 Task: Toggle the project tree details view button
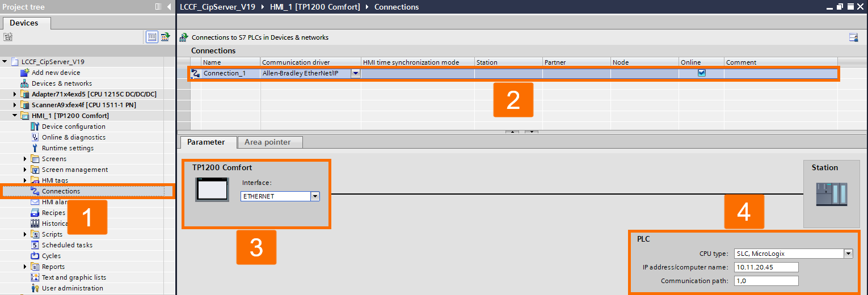[x=151, y=37]
